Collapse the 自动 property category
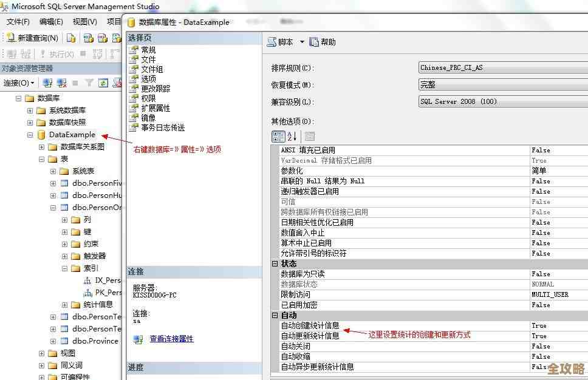588x380 pixels. coord(276,315)
